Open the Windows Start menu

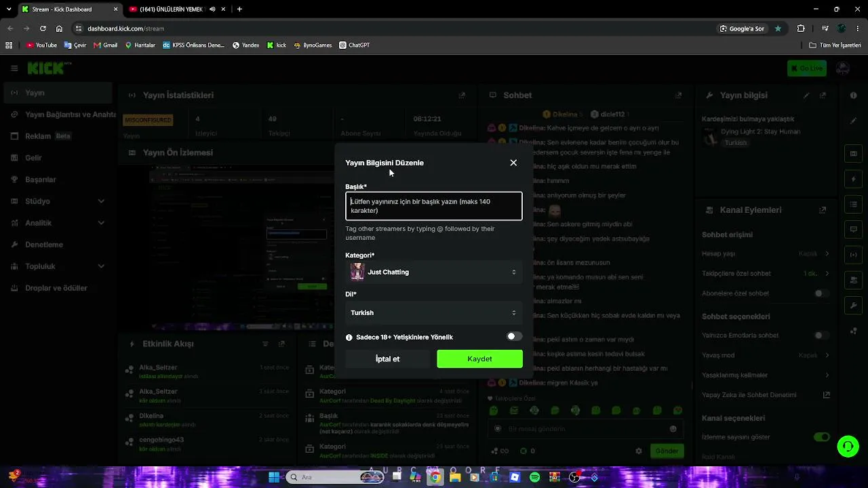click(x=274, y=477)
